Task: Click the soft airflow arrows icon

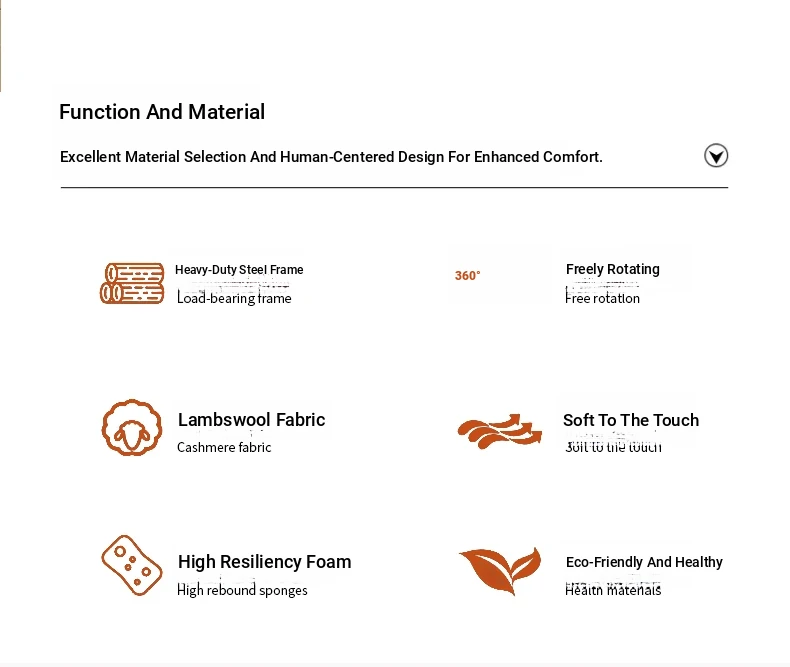Action: [x=500, y=431]
